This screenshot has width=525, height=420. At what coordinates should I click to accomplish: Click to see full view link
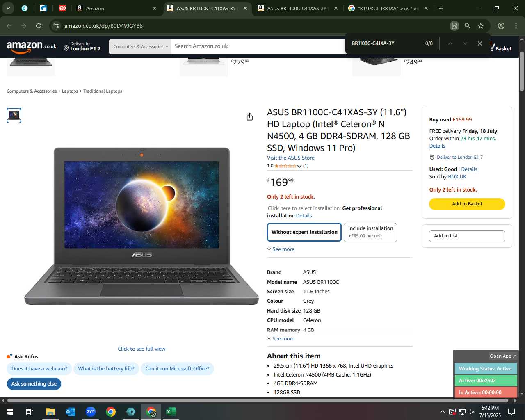pyautogui.click(x=142, y=349)
